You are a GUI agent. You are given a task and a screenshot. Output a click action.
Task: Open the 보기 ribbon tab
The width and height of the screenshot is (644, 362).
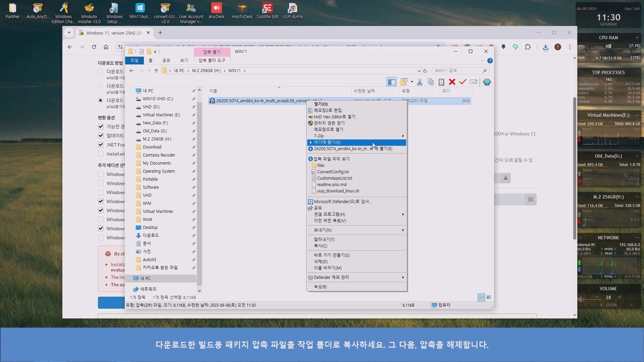(x=184, y=60)
